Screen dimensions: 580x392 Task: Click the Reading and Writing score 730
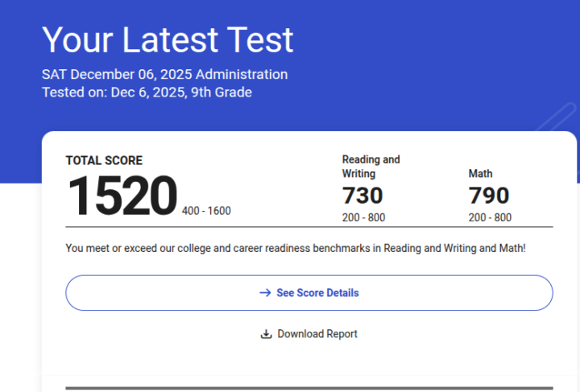pos(362,195)
